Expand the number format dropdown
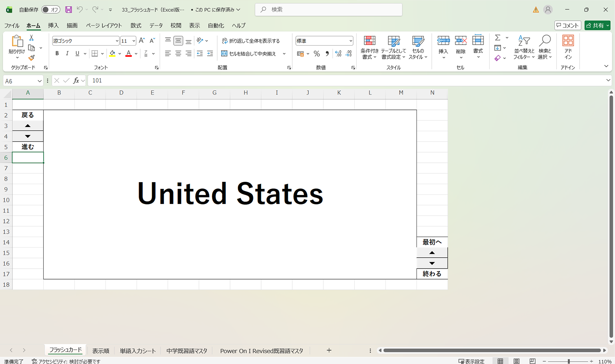The height and width of the screenshot is (364, 615). (350, 41)
